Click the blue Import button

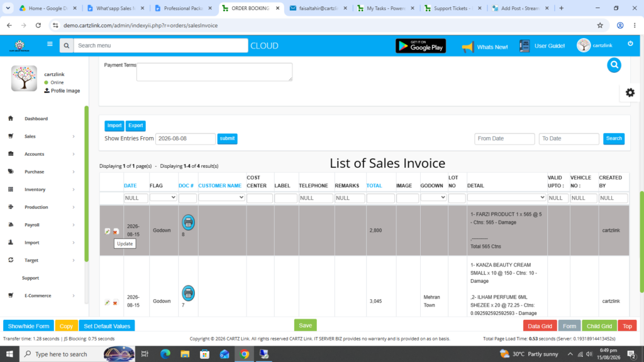pos(114,126)
